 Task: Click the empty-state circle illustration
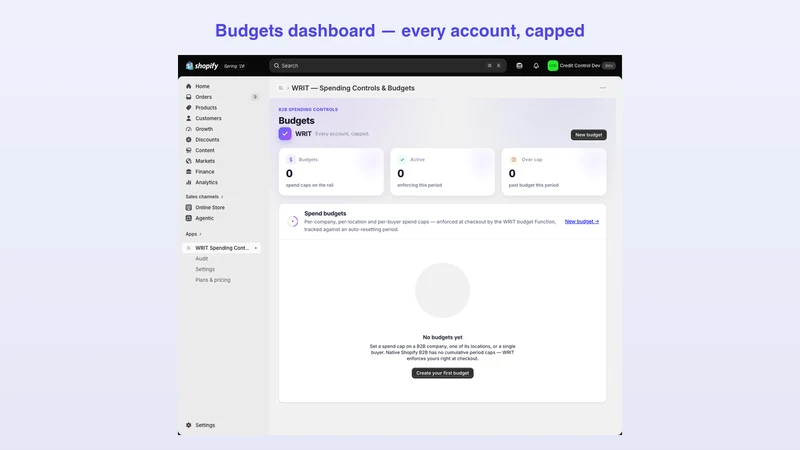(x=442, y=290)
